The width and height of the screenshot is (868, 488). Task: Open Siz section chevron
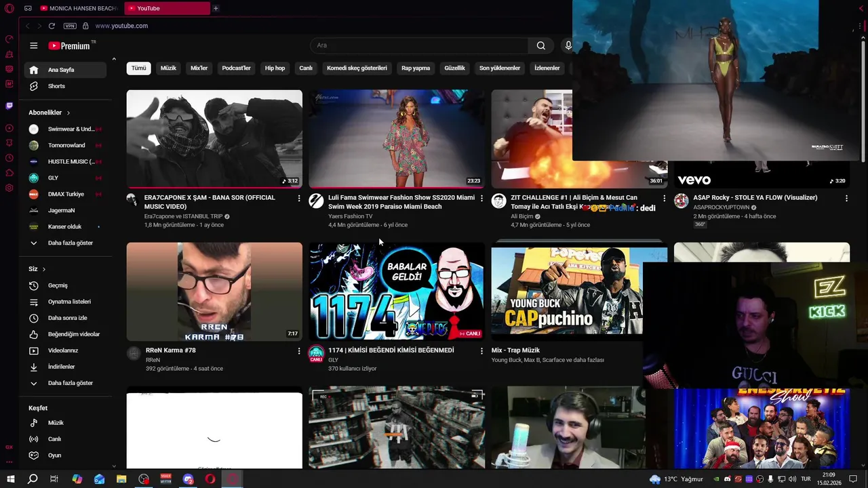[x=44, y=269]
